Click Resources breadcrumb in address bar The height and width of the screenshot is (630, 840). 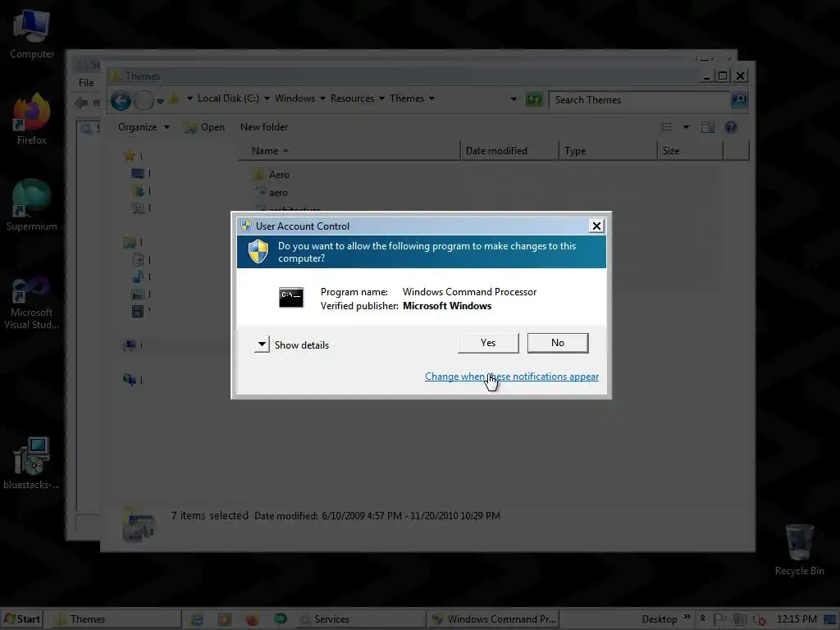coord(352,98)
